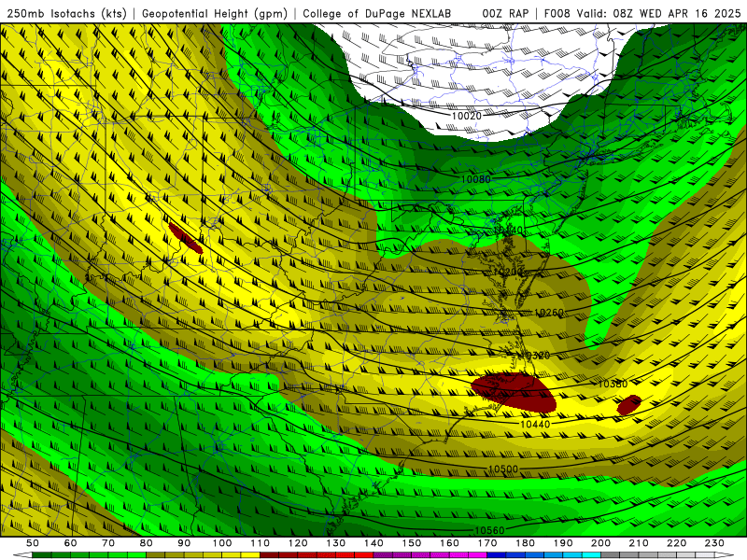The width and height of the screenshot is (747, 560).
Task: Click the colorbar label 150
Action: pos(412,543)
